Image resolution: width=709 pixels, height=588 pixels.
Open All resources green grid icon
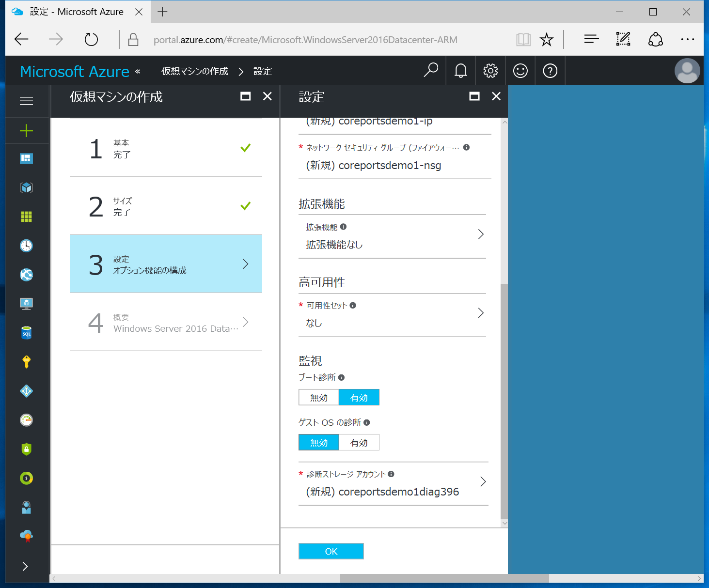point(26,217)
